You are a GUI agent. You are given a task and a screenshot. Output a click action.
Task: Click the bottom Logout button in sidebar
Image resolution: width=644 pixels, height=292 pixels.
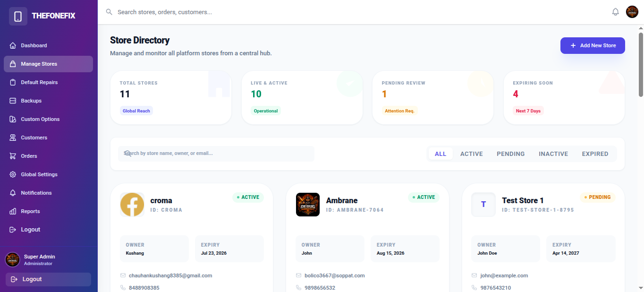click(x=48, y=279)
